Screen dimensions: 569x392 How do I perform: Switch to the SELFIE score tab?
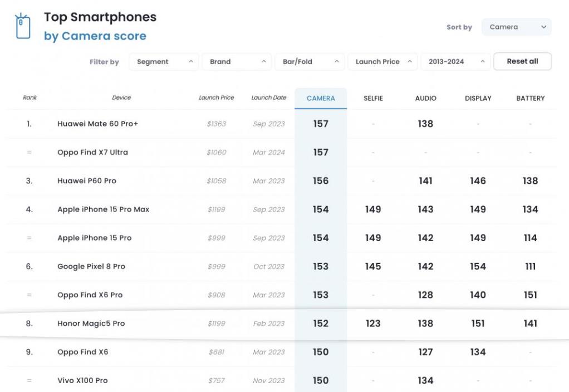[373, 98]
